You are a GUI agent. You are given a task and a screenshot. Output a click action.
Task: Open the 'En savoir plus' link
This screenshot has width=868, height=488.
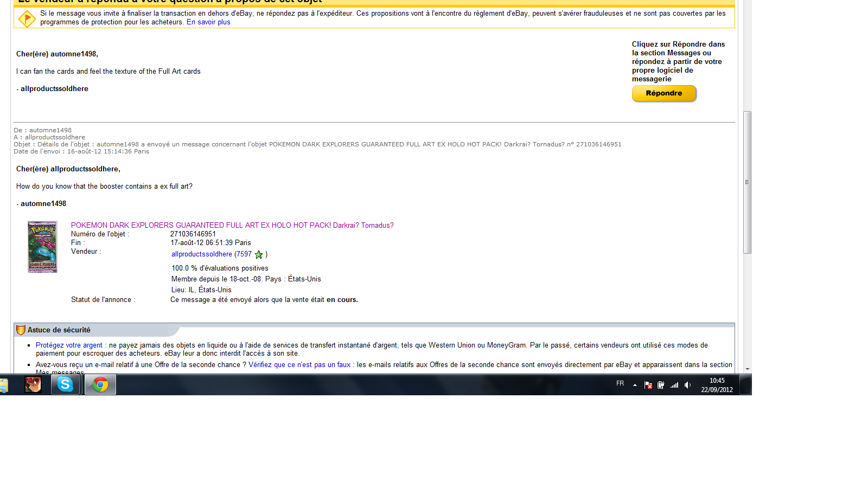pos(208,22)
